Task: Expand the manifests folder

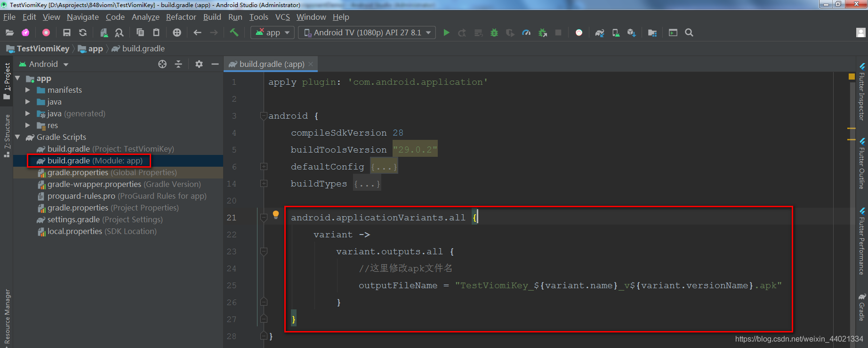Action: point(28,90)
